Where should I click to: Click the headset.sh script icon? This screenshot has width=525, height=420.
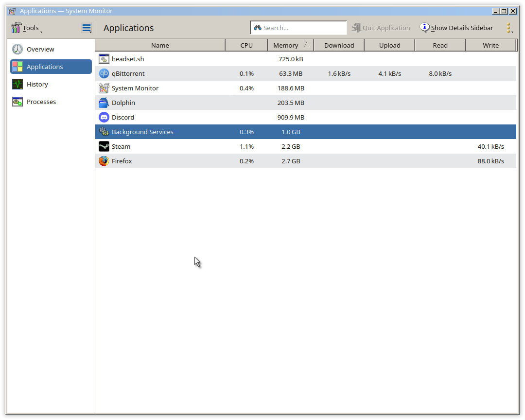104,59
